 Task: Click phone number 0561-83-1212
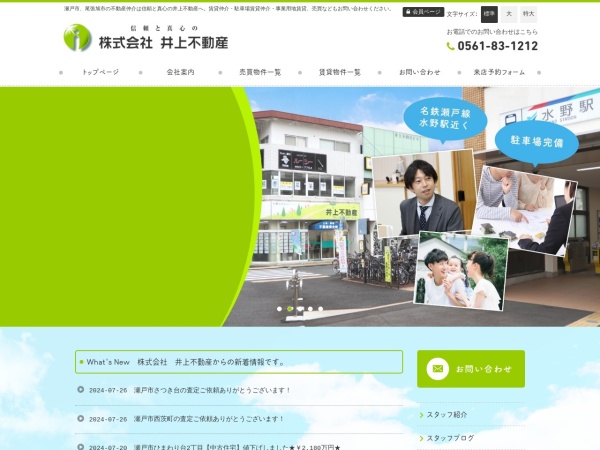(x=497, y=46)
